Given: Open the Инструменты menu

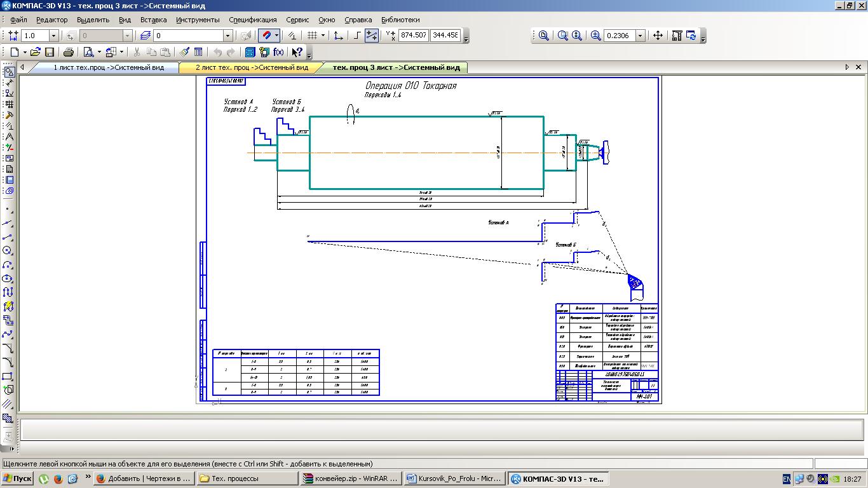Looking at the screenshot, I should tap(198, 20).
